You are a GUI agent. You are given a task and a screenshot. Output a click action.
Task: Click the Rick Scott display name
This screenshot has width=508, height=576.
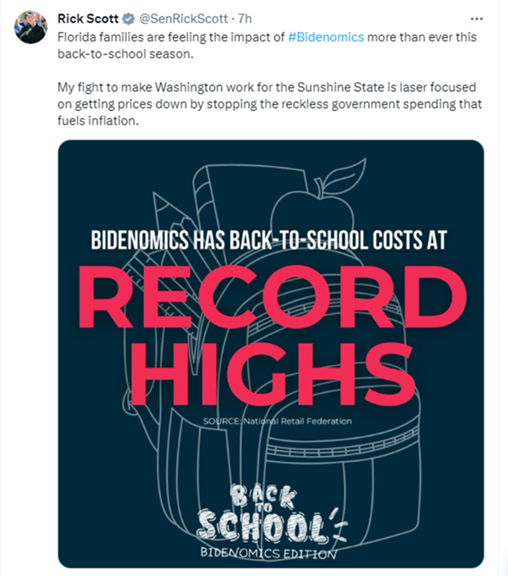pyautogui.click(x=88, y=18)
